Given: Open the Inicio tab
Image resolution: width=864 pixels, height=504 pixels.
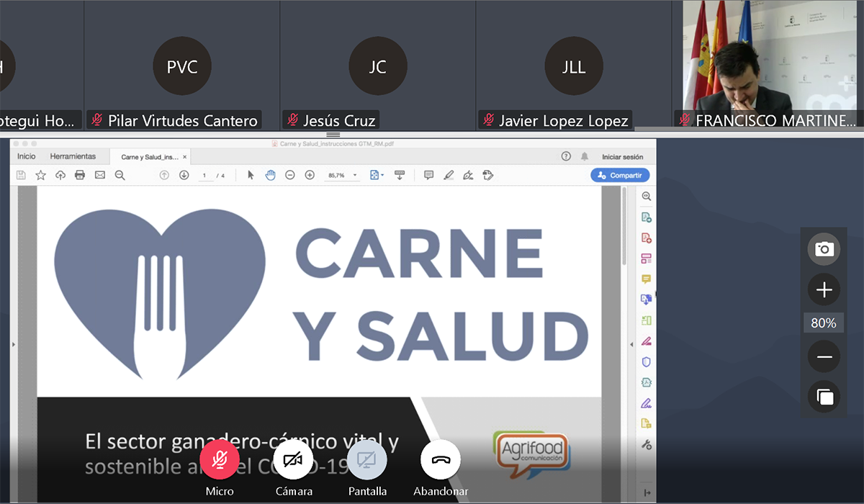Looking at the screenshot, I should (27, 156).
